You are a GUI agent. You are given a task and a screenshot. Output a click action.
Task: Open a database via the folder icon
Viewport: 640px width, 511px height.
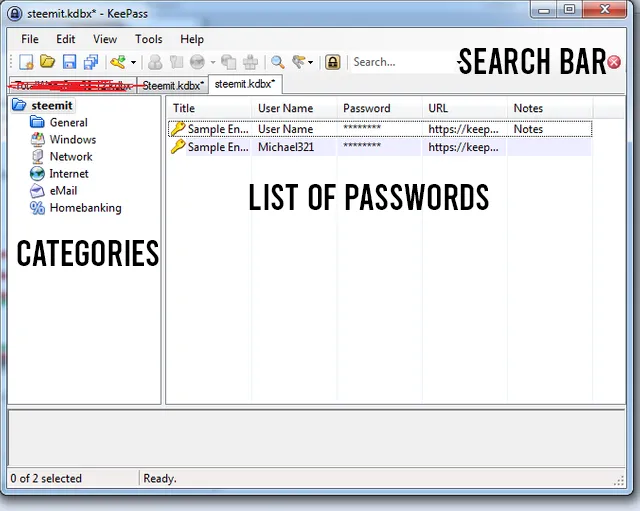pyautogui.click(x=48, y=62)
